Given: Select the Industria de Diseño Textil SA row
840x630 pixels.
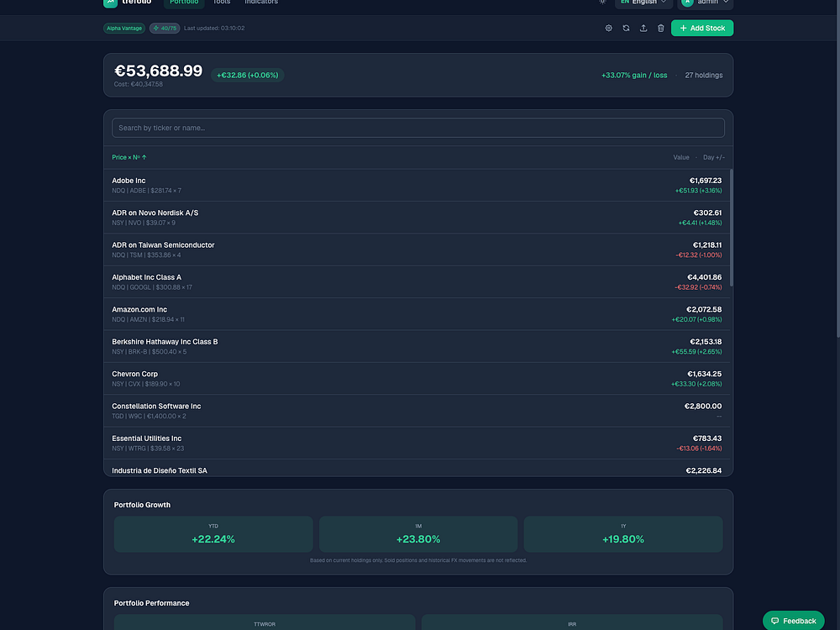Looking at the screenshot, I should [x=417, y=468].
